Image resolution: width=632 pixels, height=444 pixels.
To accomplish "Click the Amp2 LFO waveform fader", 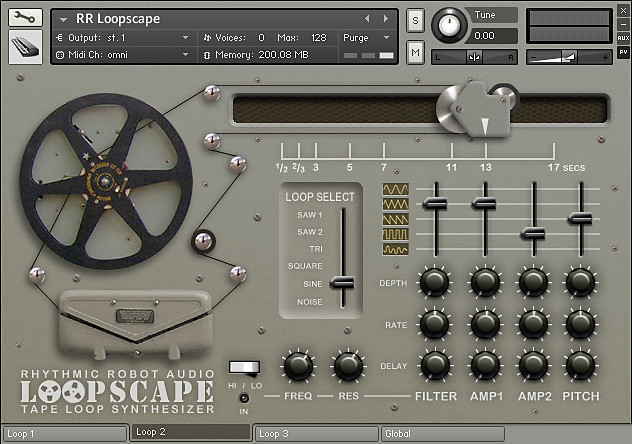I will [533, 234].
